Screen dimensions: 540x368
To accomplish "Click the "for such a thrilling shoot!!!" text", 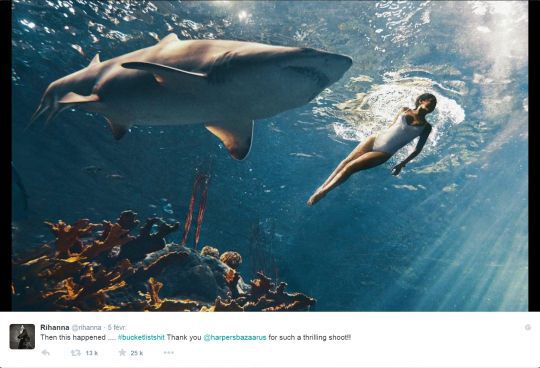I will click(310, 337).
